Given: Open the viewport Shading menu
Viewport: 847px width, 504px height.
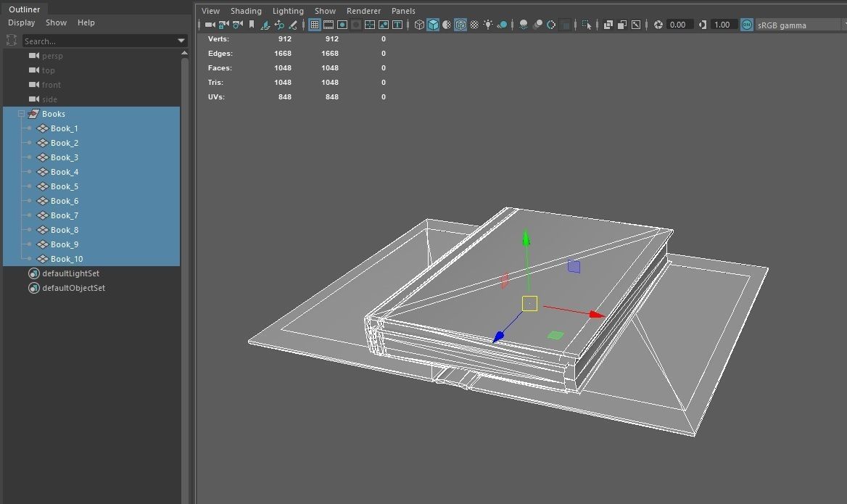Looking at the screenshot, I should coord(246,11).
